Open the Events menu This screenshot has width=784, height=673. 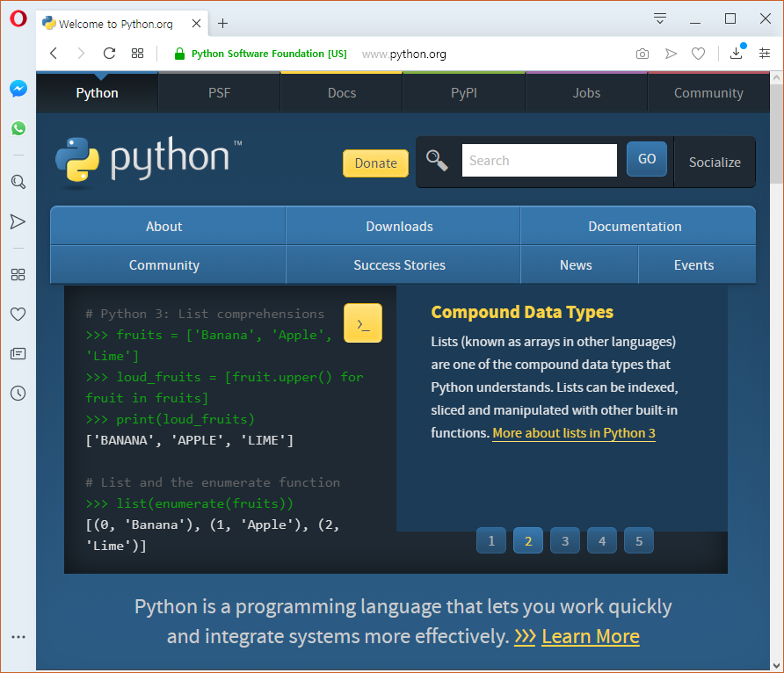pos(697,264)
